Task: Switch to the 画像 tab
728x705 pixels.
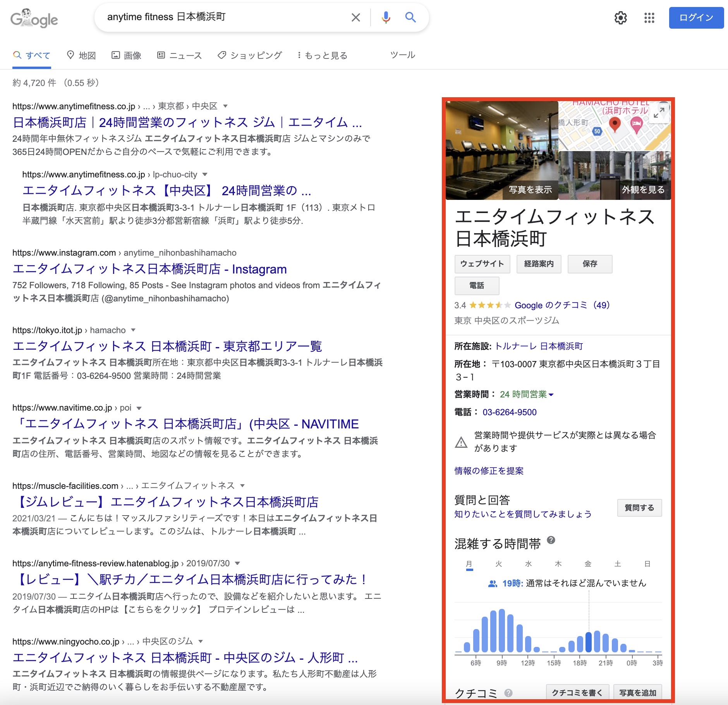Action: tap(127, 55)
